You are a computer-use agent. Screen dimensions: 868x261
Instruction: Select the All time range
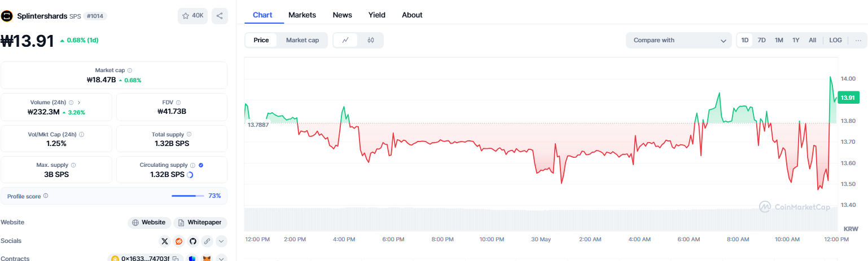812,40
